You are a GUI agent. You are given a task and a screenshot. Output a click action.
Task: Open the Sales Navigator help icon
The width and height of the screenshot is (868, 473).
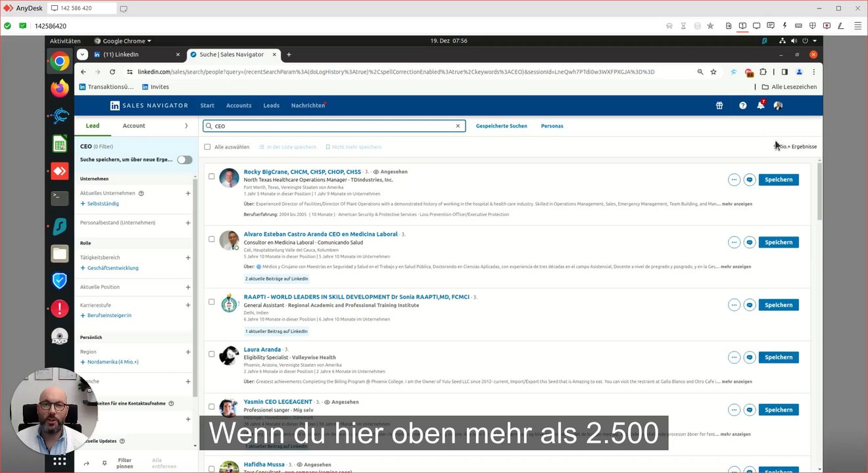pos(742,105)
